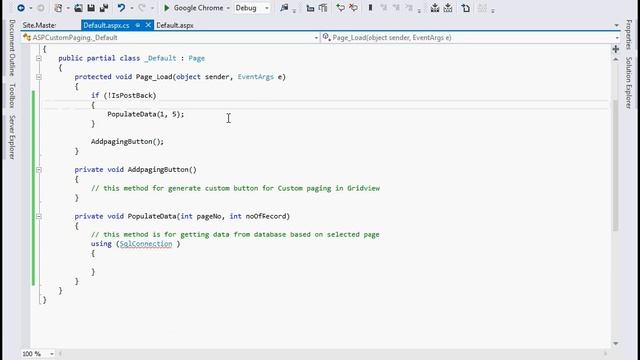Open the Document Outline side tab

point(12,48)
